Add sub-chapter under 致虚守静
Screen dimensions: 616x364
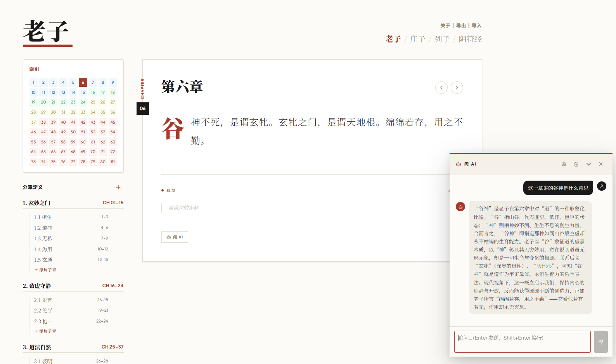pyautogui.click(x=45, y=331)
